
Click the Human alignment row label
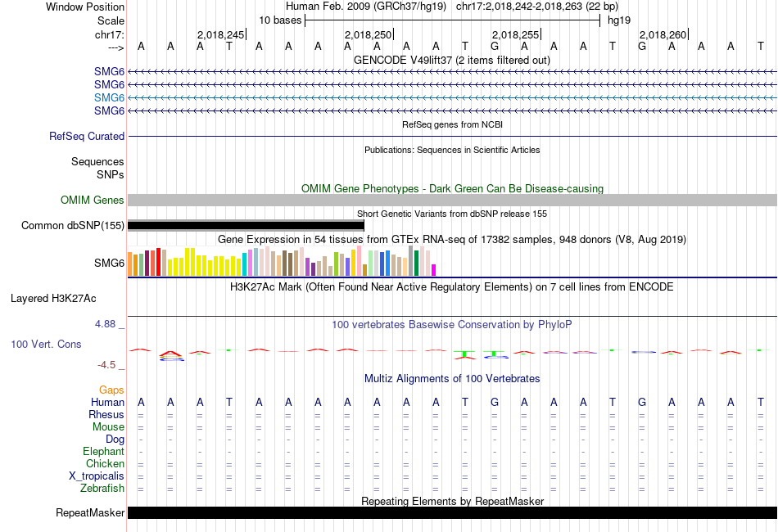point(107,402)
